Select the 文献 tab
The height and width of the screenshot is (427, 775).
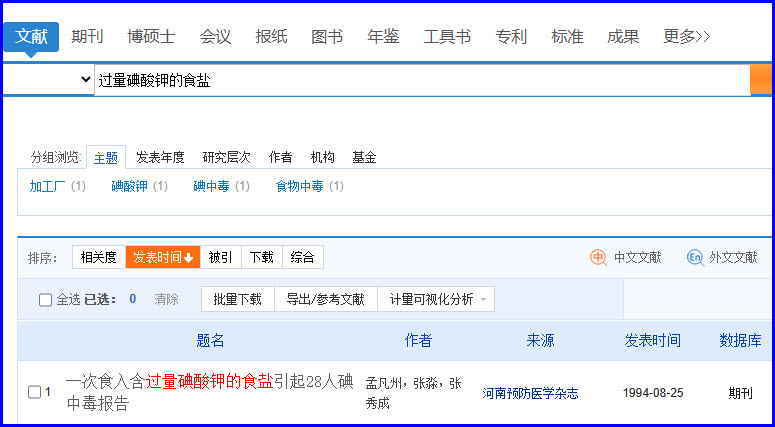[31, 37]
